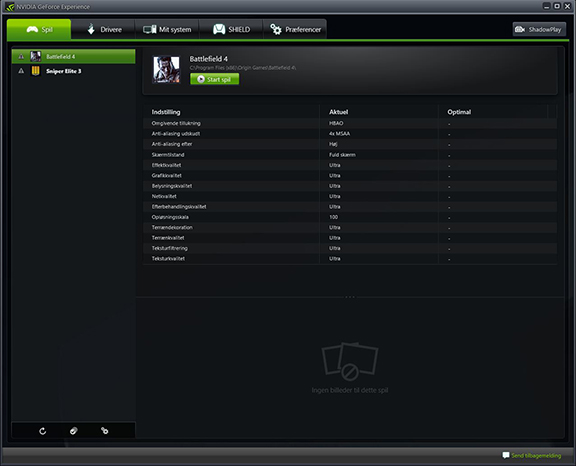Launch Battlefield 4 with Start spil
Image resolution: width=576 pixels, height=466 pixels.
point(215,79)
